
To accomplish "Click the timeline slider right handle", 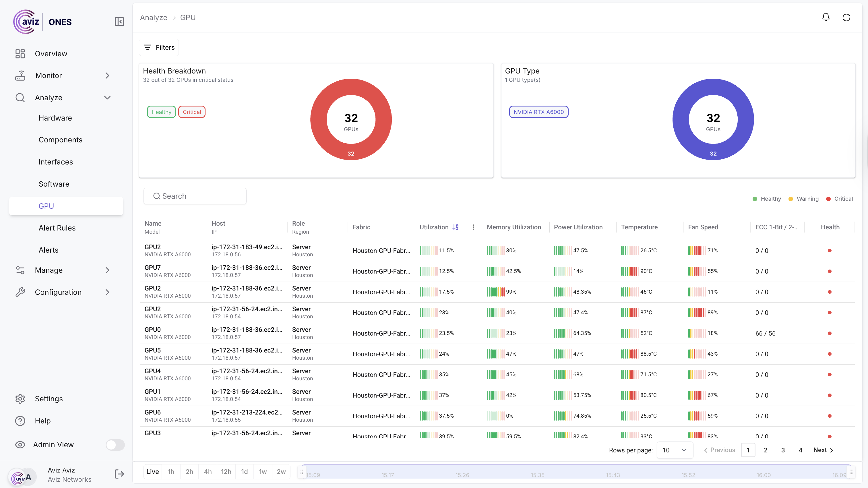I will pos(851,472).
